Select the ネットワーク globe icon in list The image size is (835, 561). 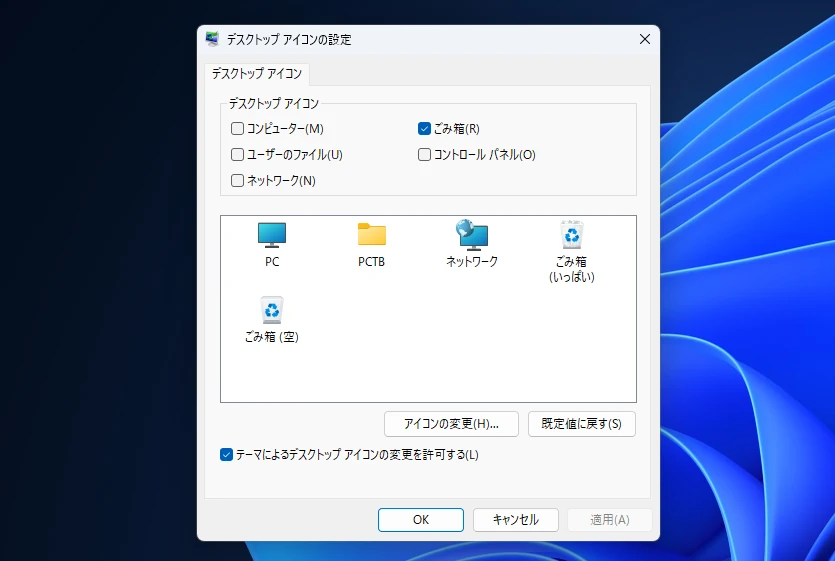click(471, 235)
